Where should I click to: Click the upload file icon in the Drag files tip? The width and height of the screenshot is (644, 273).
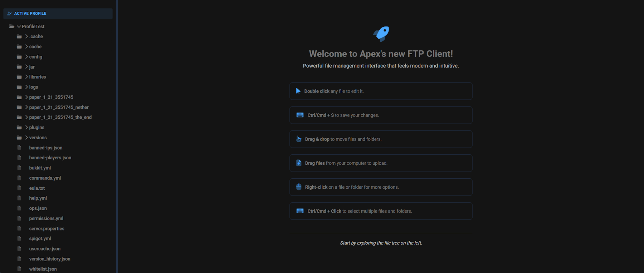(299, 163)
